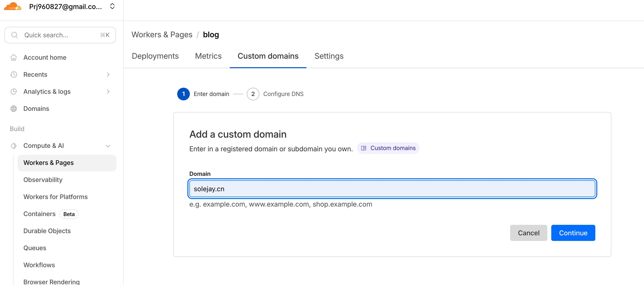Click the Workers & Pages breadcrumb link
The image size is (644, 285).
tap(162, 35)
